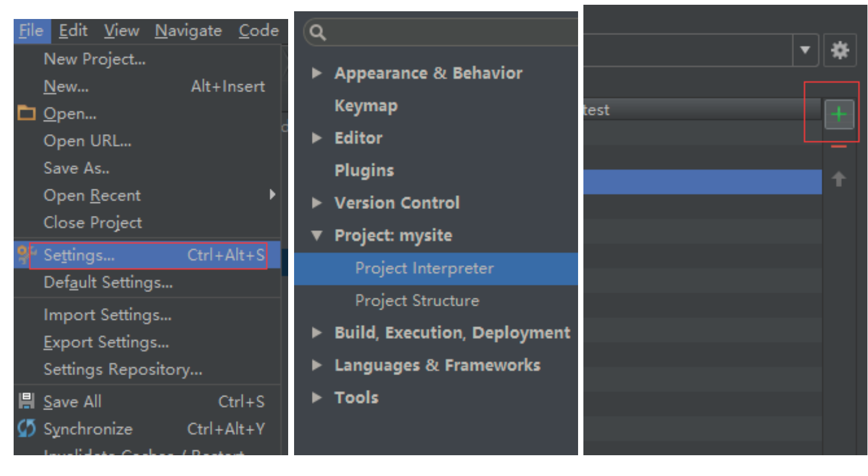Open the Navigate menu

click(x=189, y=31)
